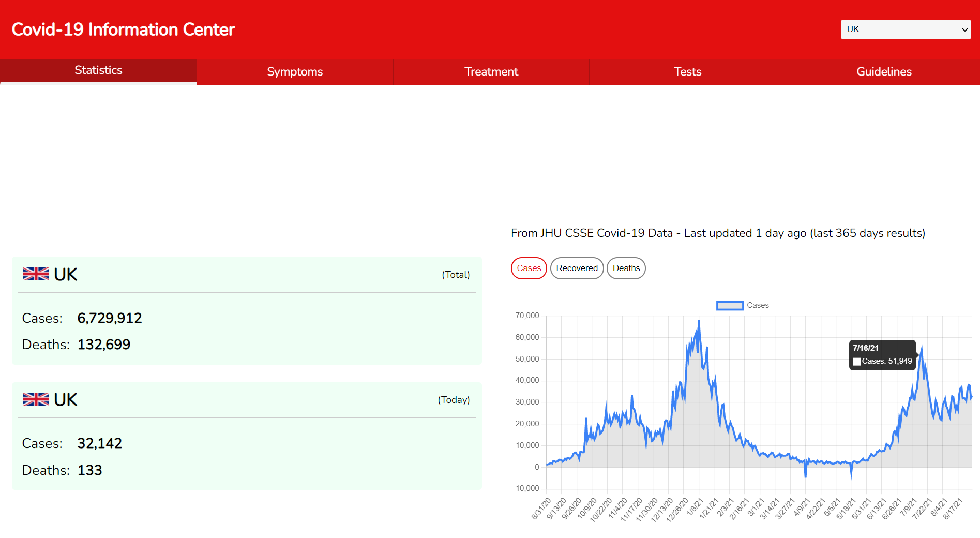Open the Symptoms tab
The width and height of the screenshot is (980, 538).
point(295,72)
